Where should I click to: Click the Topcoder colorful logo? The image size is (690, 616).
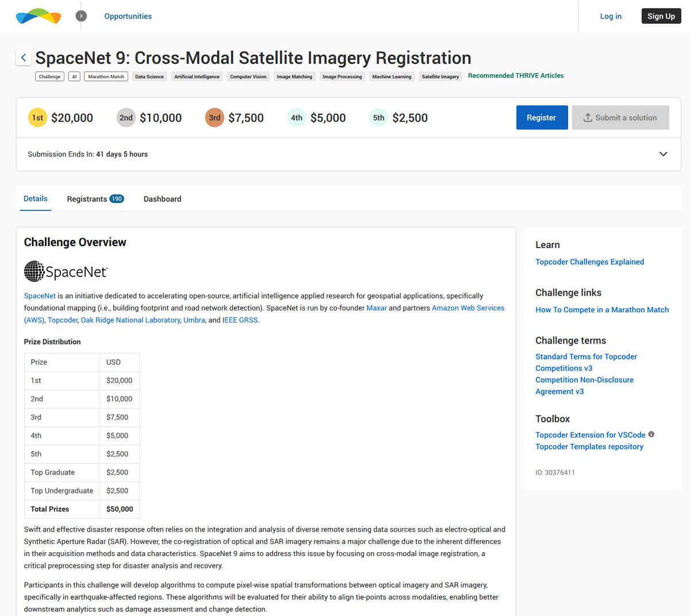tap(39, 16)
